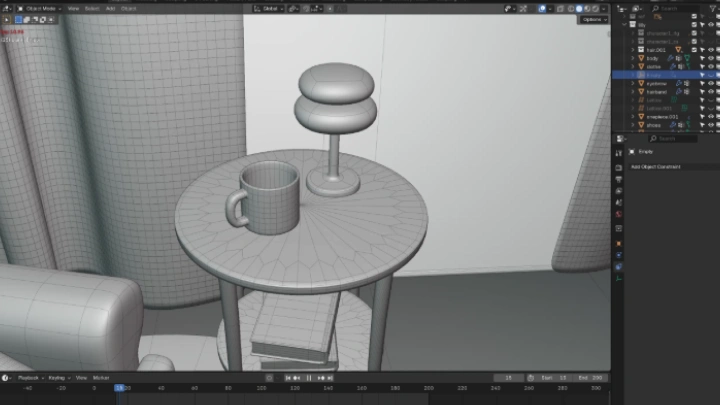Open viewport object visibility dropdown
This screenshot has width=720, height=405.
[x=509, y=8]
